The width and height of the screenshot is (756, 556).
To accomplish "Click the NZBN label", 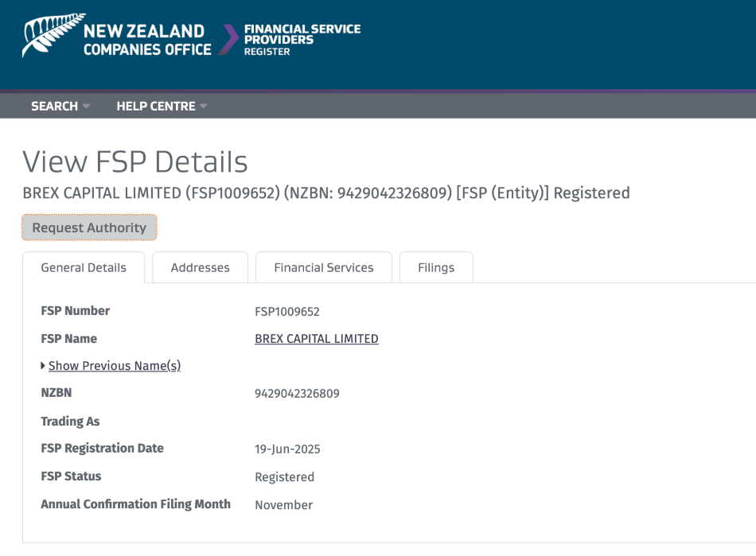I will (56, 393).
